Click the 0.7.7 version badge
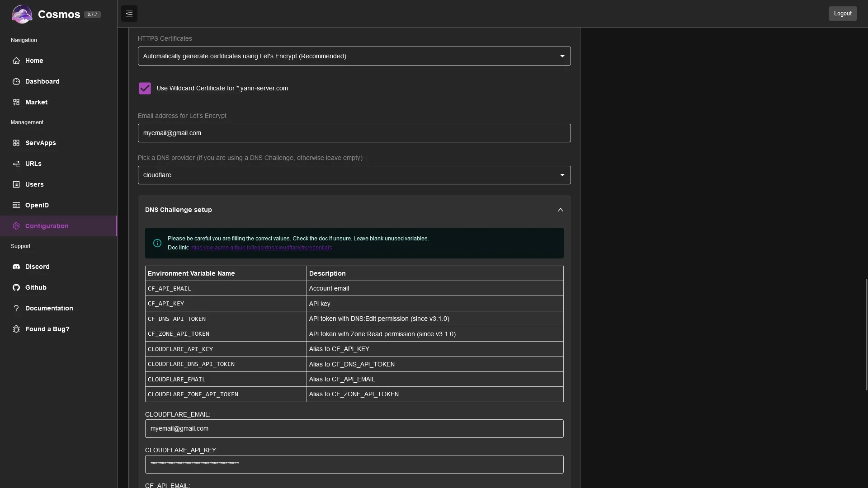Viewport: 868px width, 488px height. coord(92,14)
